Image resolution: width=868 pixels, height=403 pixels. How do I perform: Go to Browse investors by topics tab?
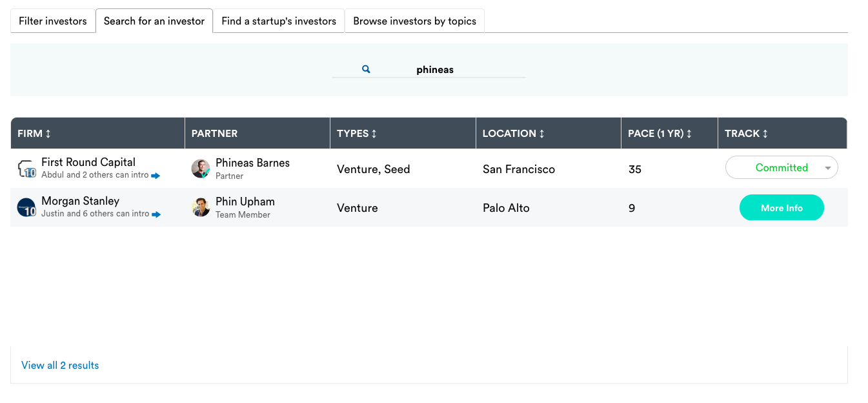[414, 21]
